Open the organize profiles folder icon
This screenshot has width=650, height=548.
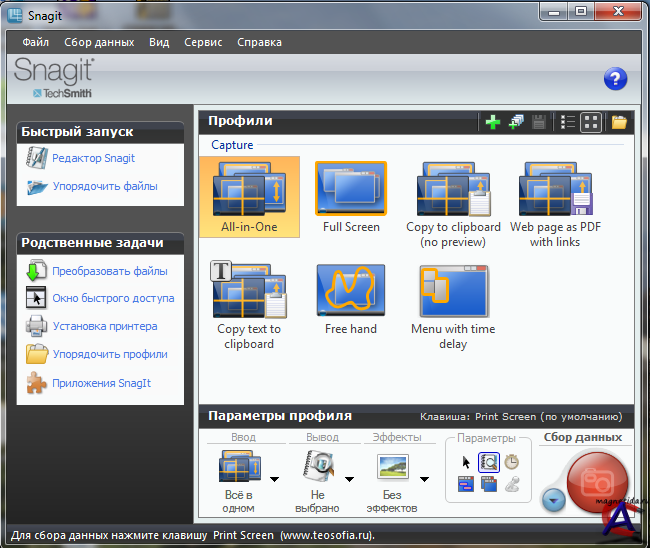pyautogui.click(x=619, y=122)
